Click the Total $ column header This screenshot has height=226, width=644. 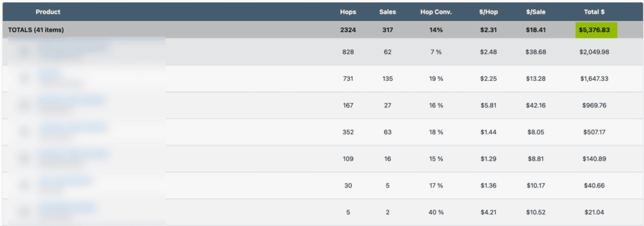(594, 12)
